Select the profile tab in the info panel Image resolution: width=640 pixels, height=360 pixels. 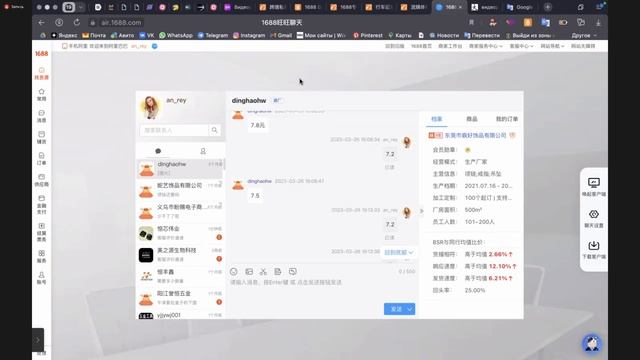(x=437, y=119)
